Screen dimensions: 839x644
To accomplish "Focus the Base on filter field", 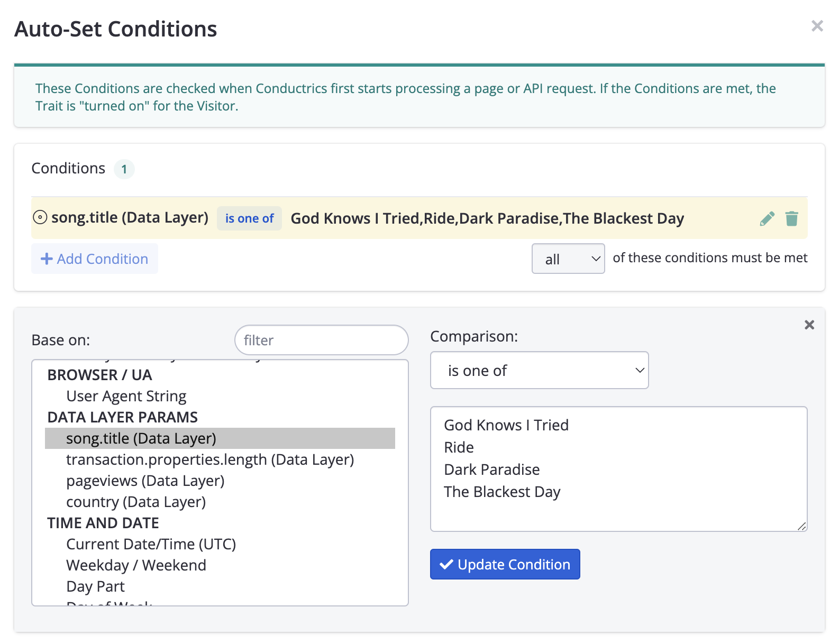I will [x=321, y=340].
